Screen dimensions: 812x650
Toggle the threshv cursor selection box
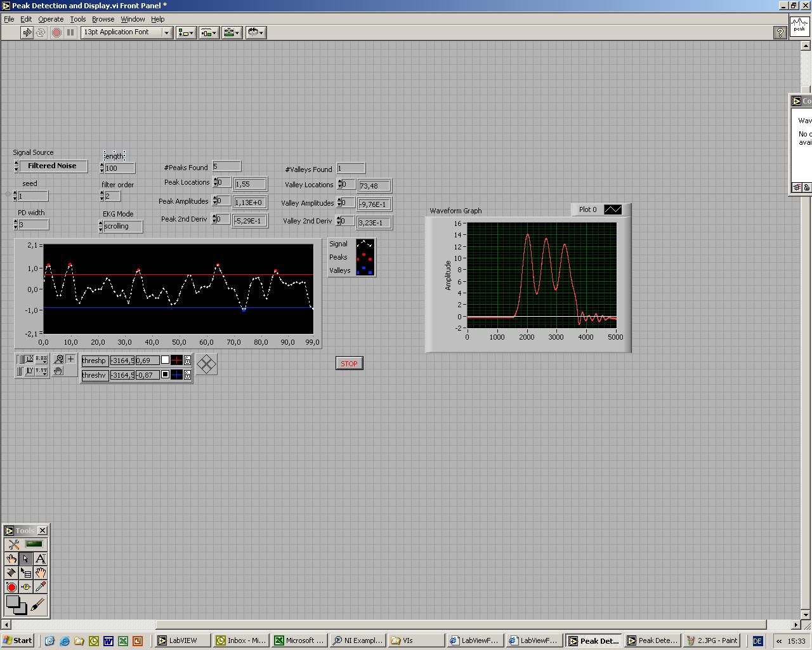pos(165,375)
